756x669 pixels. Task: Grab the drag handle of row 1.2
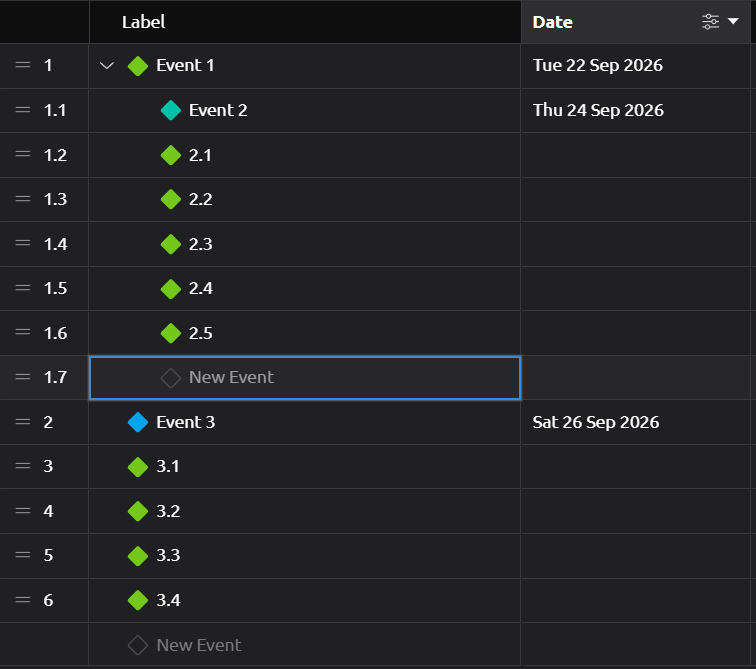pos(23,154)
